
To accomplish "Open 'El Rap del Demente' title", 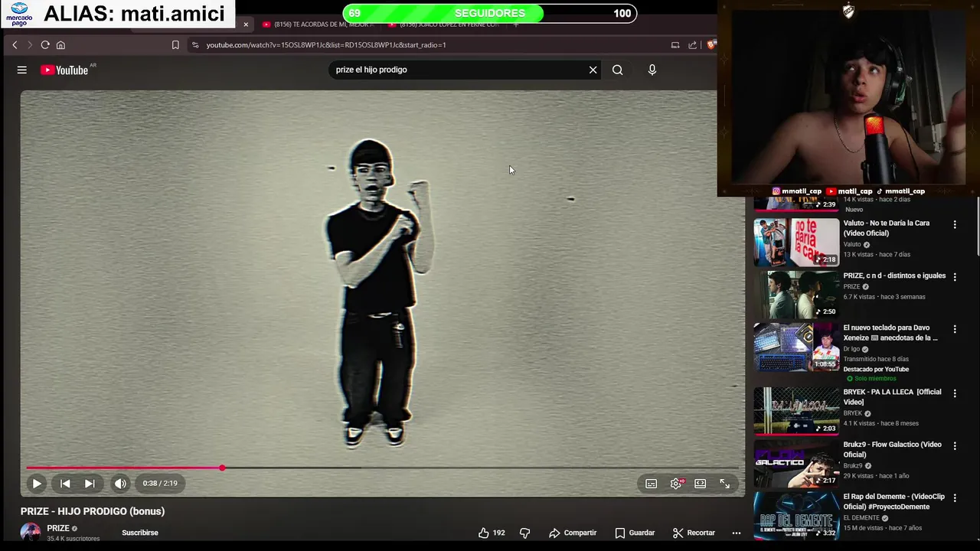I will 893,502.
